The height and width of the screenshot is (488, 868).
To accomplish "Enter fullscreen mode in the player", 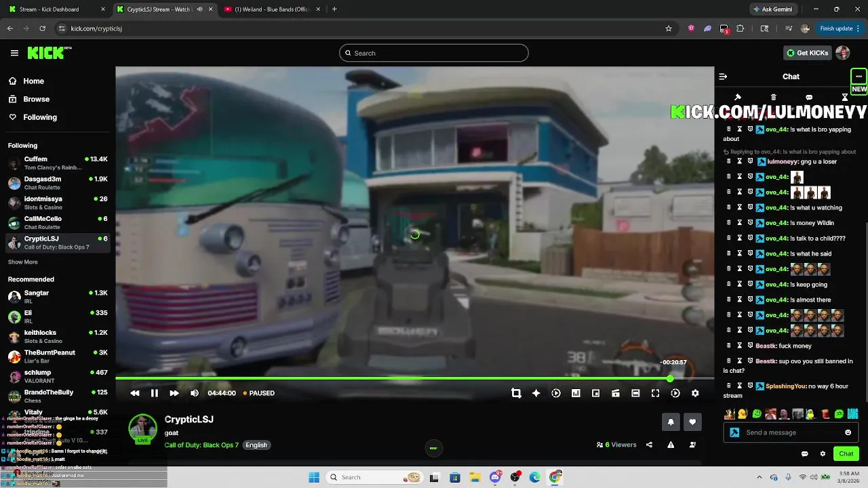I will (x=656, y=393).
